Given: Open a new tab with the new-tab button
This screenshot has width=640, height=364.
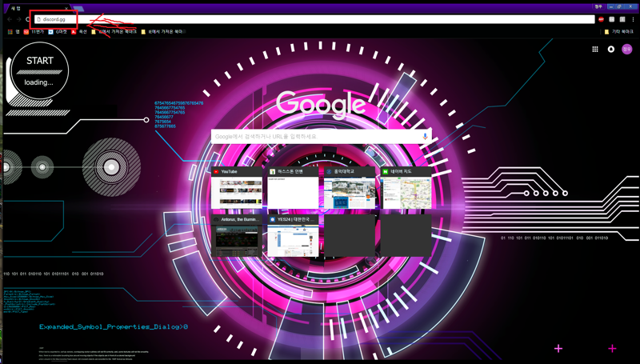Looking at the screenshot, I should 78,9.
